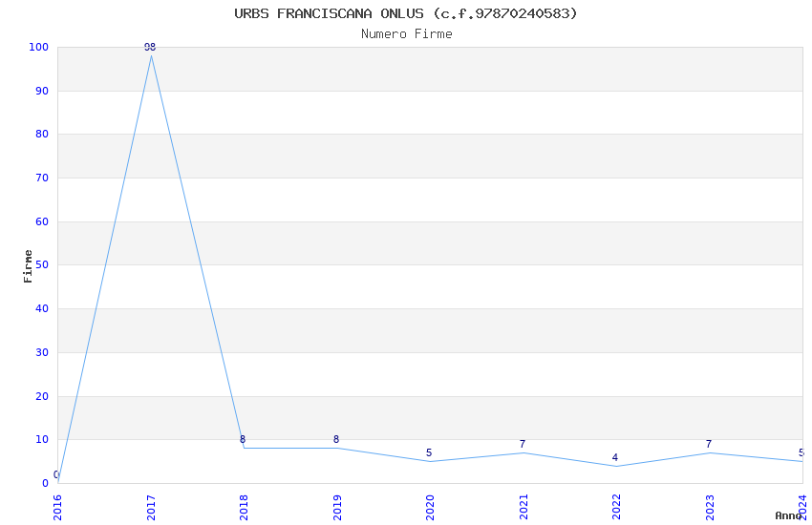Click the 10 y-axis tick label
812x525 pixels.
[x=42, y=440]
